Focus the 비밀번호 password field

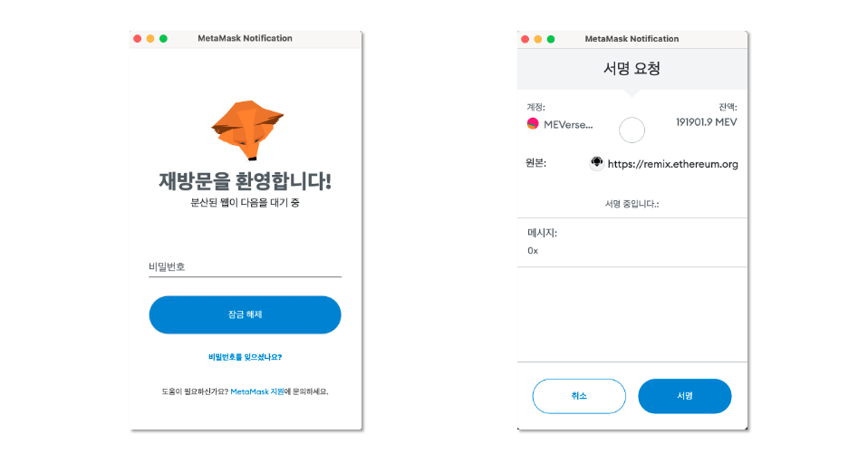[x=245, y=267]
